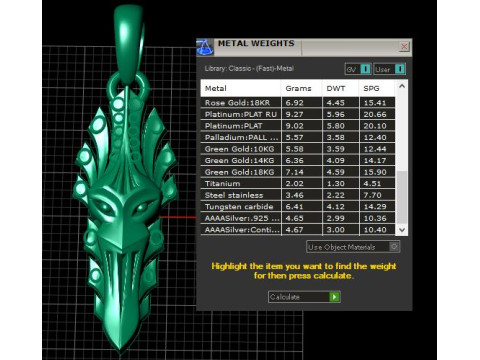Close the Metal Weights dialog

(x=404, y=47)
